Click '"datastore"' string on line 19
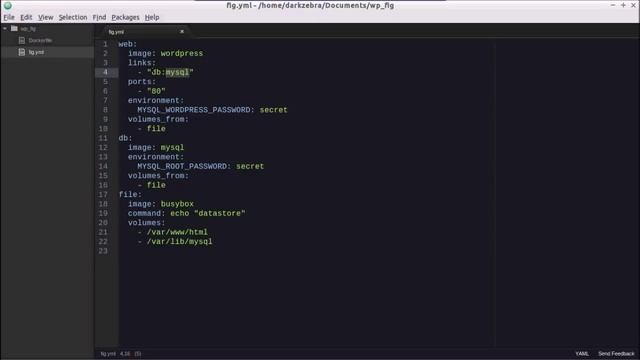This screenshot has width=640, height=360. [x=220, y=213]
